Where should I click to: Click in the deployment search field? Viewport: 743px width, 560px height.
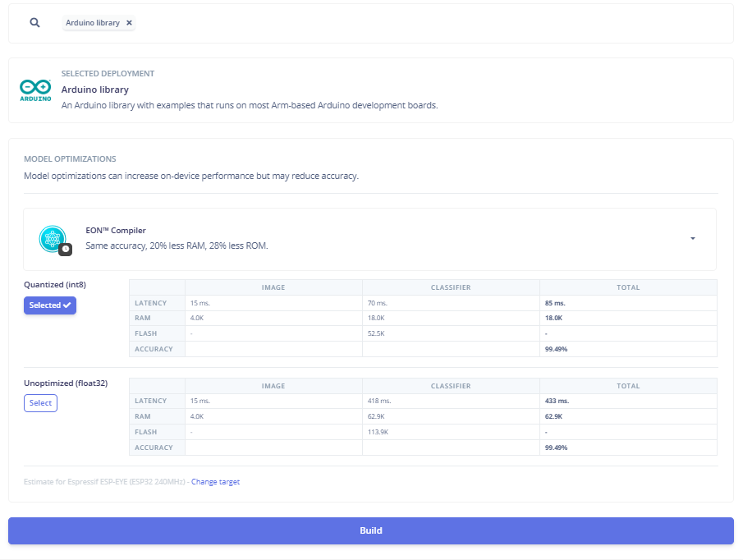(x=410, y=23)
